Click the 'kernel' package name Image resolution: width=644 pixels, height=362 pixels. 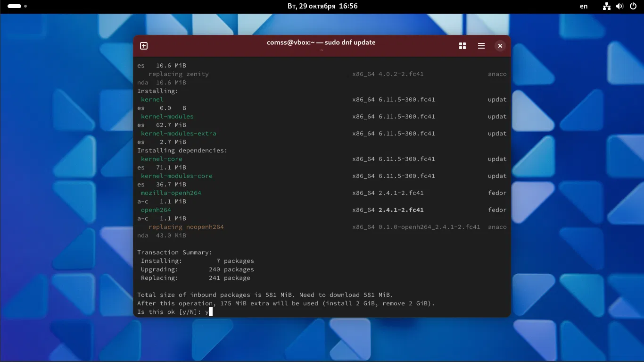tap(152, 100)
